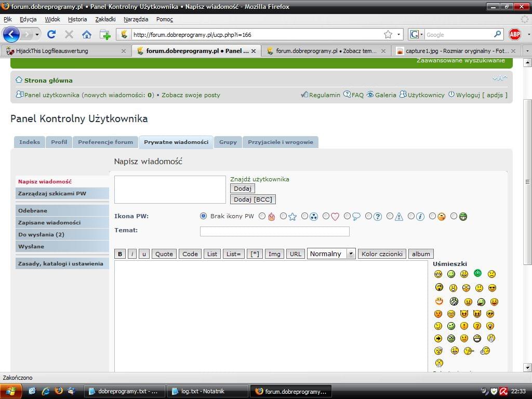Image resolution: width=532 pixels, height=399 pixels.
Task: Click the search magnifier icon
Action: [x=497, y=34]
